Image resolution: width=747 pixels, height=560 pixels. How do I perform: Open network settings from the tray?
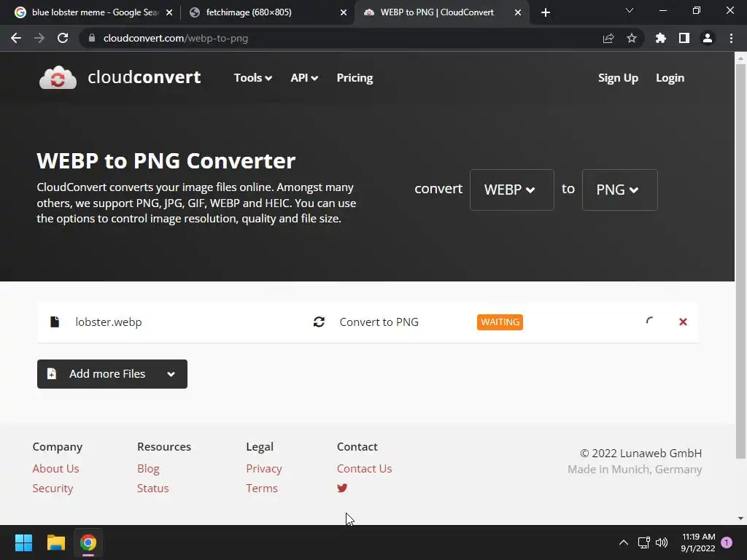tap(644, 542)
